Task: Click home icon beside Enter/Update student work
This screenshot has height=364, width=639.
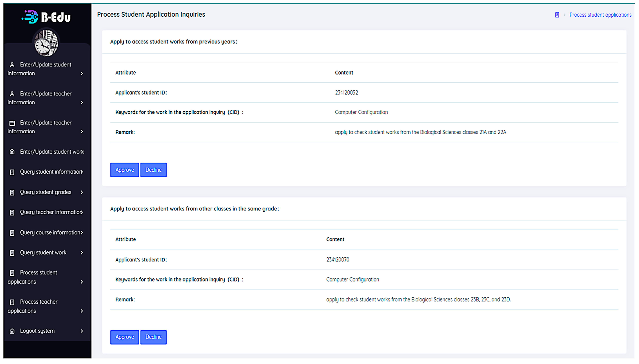Action: (12, 152)
